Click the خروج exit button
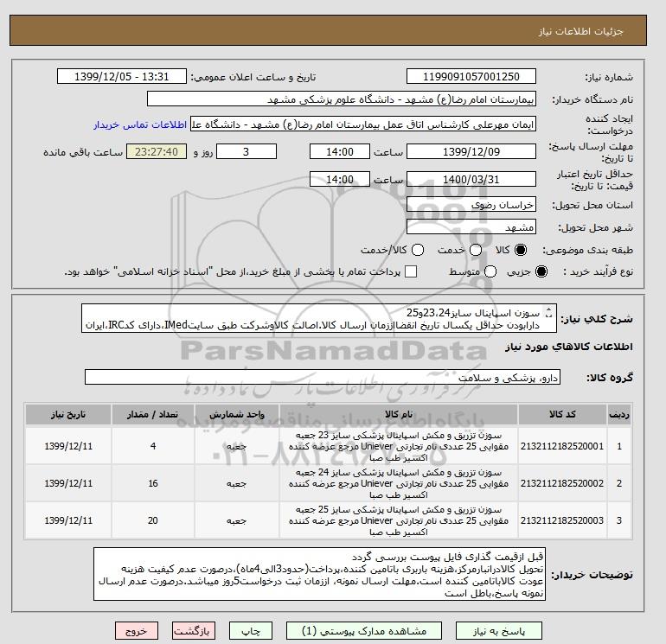The width and height of the screenshot is (666, 644). pyautogui.click(x=137, y=631)
